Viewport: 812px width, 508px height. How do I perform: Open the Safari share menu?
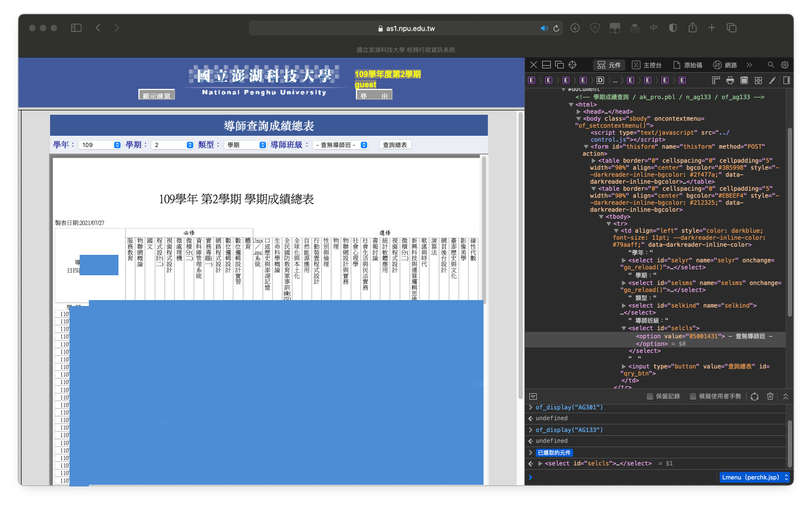coord(692,27)
